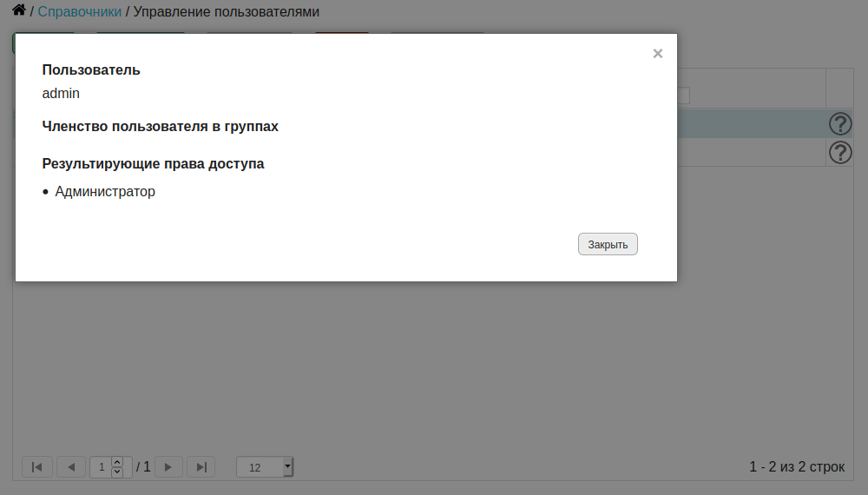Click the home icon in breadcrumb
The image size is (868, 495).
coord(19,10)
